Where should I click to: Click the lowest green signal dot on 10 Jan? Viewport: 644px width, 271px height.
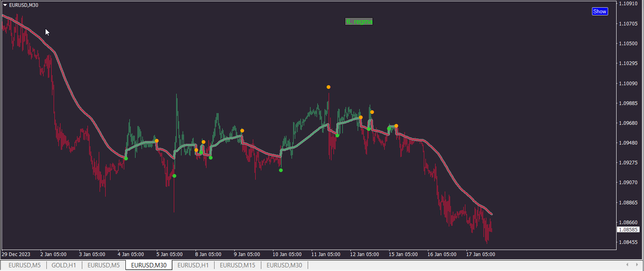click(x=281, y=170)
